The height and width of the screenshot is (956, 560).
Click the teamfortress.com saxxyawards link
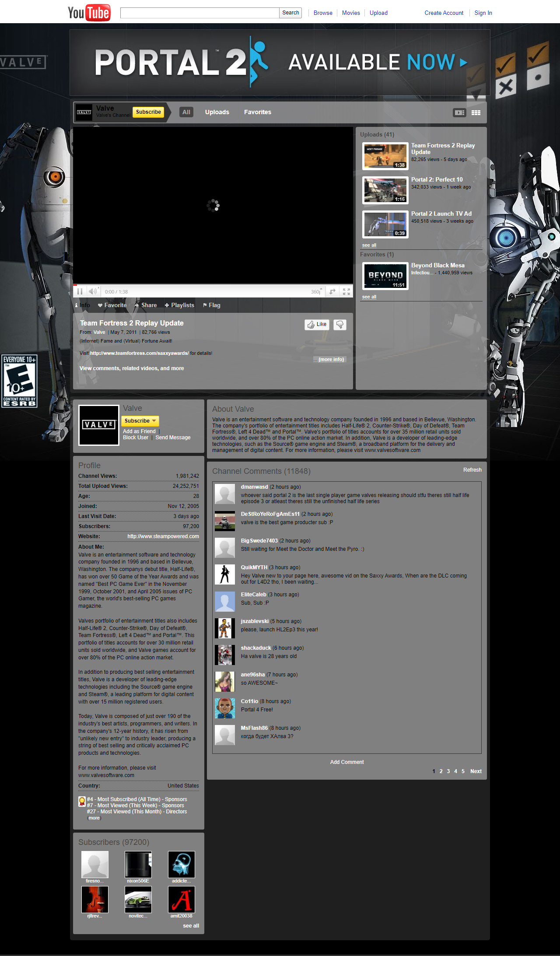(139, 353)
